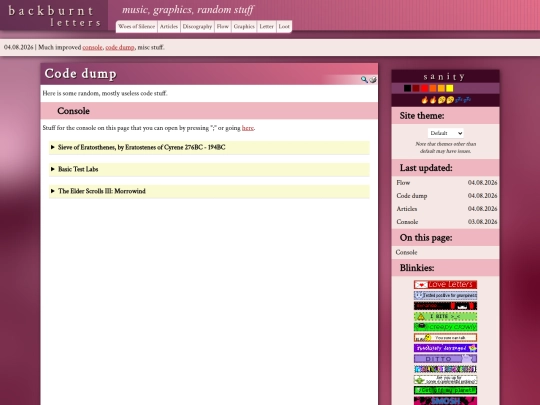Click Code dump in Last updated list
This screenshot has height=405, width=540.
[412, 196]
